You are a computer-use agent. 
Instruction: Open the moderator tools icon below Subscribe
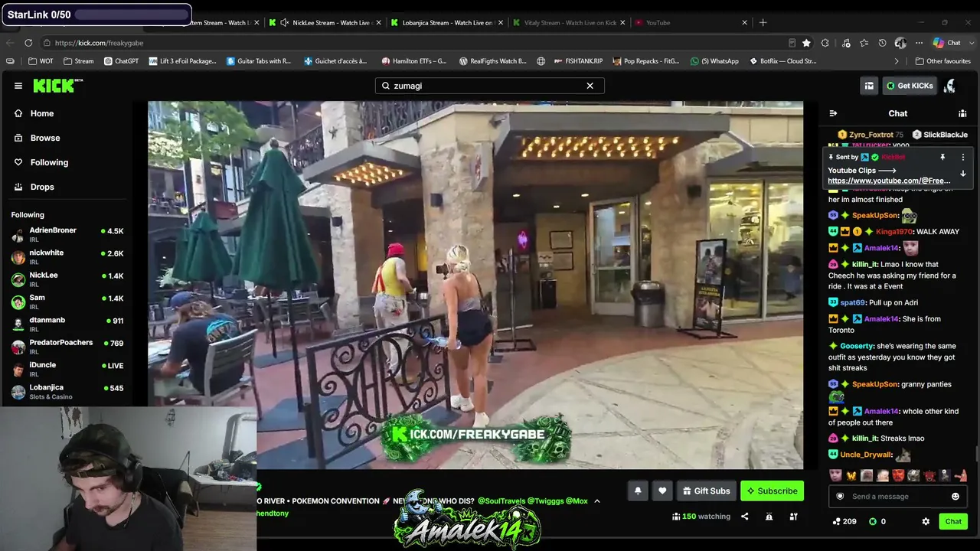[x=793, y=517]
